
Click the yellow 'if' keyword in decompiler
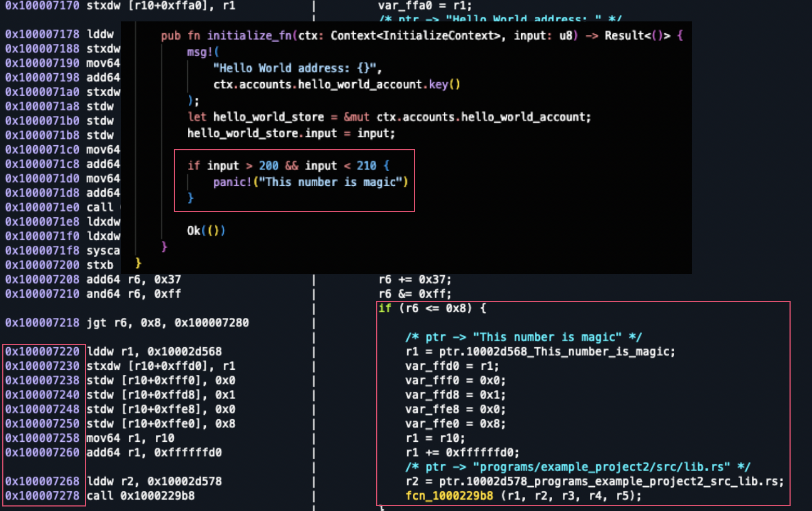tap(385, 308)
